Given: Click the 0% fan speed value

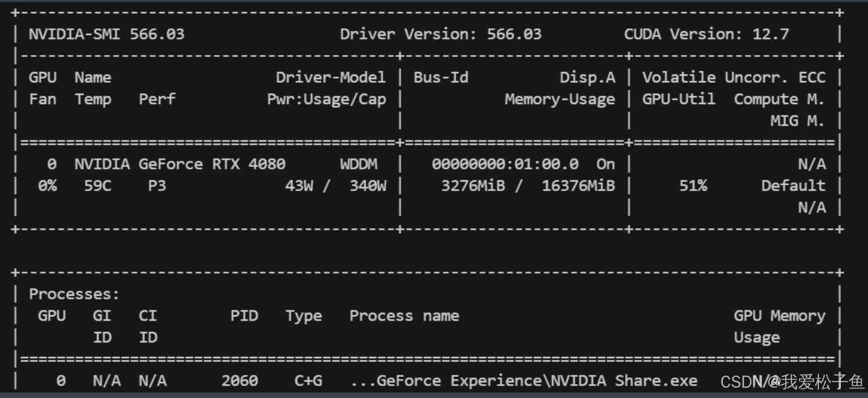Looking at the screenshot, I should (47, 186).
